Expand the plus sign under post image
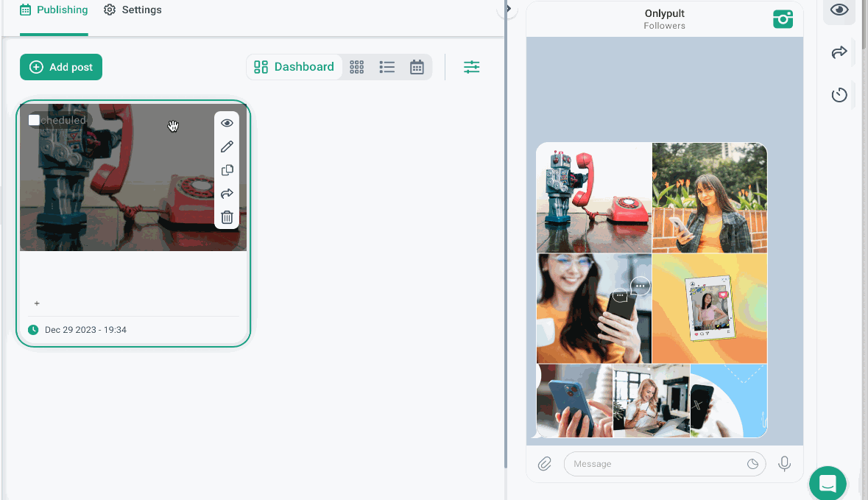This screenshot has height=500, width=868. pos(37,303)
